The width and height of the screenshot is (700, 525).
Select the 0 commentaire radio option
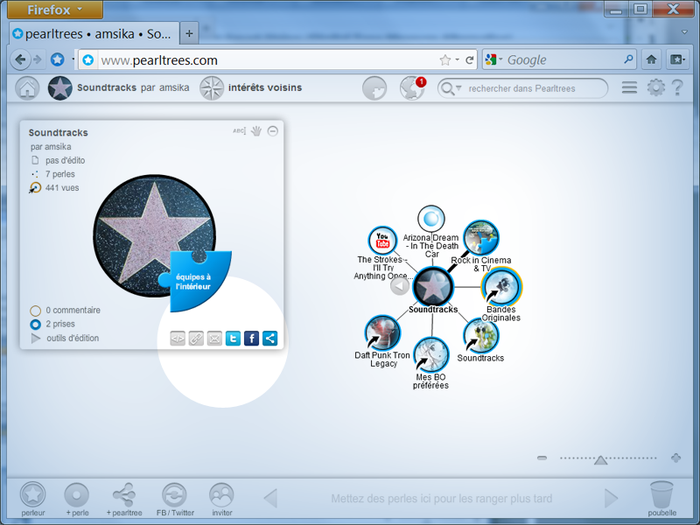pyautogui.click(x=36, y=311)
